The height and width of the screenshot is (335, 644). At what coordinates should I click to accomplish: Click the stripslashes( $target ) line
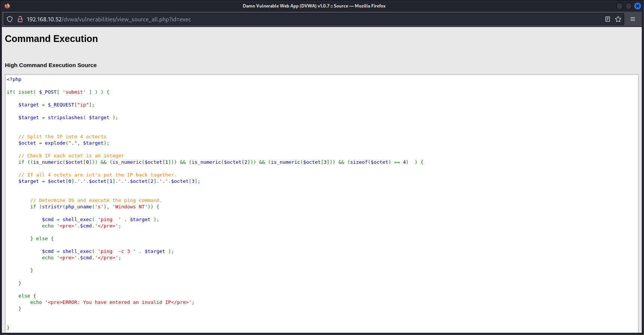click(x=68, y=118)
